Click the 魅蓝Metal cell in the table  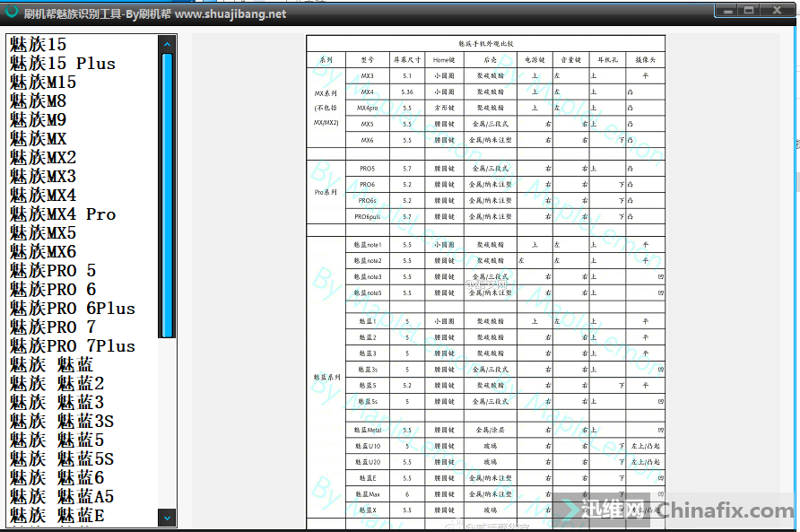[x=368, y=431]
